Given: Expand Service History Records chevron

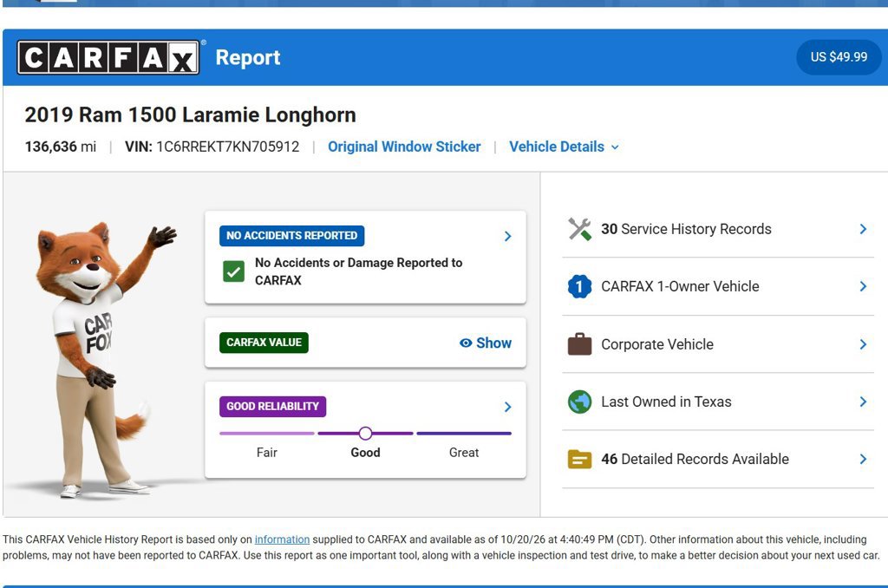Looking at the screenshot, I should coord(863,229).
